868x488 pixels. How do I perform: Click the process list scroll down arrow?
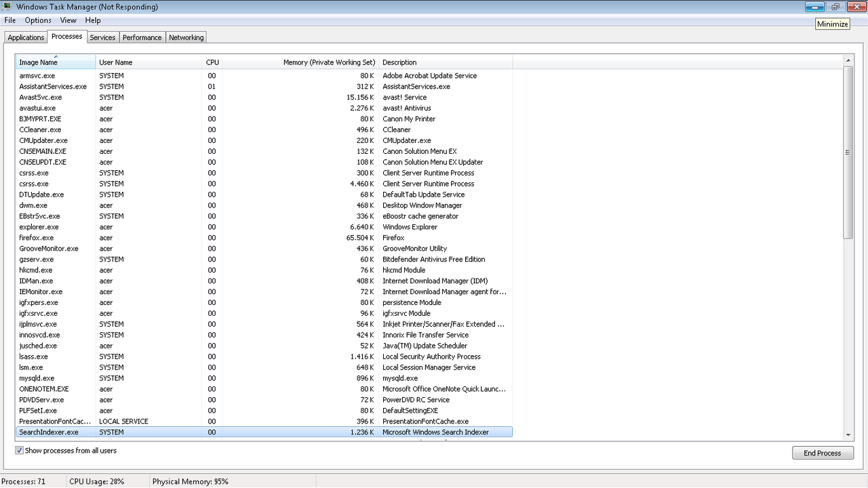tap(848, 434)
